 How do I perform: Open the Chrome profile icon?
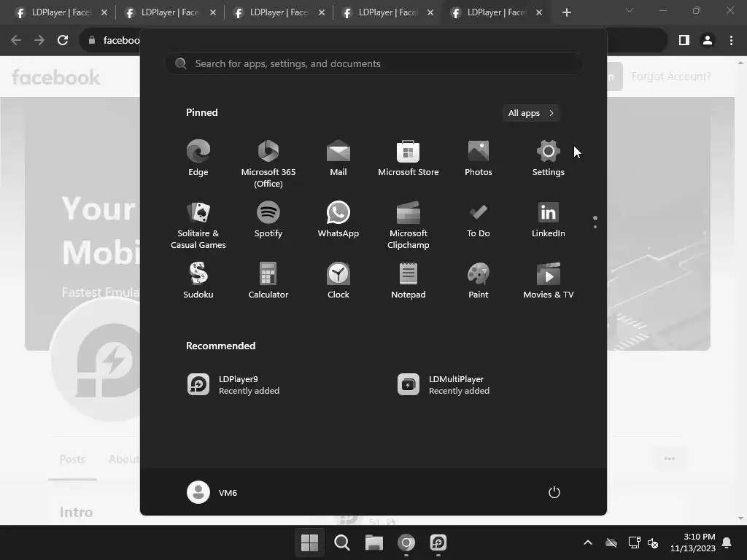pos(708,41)
